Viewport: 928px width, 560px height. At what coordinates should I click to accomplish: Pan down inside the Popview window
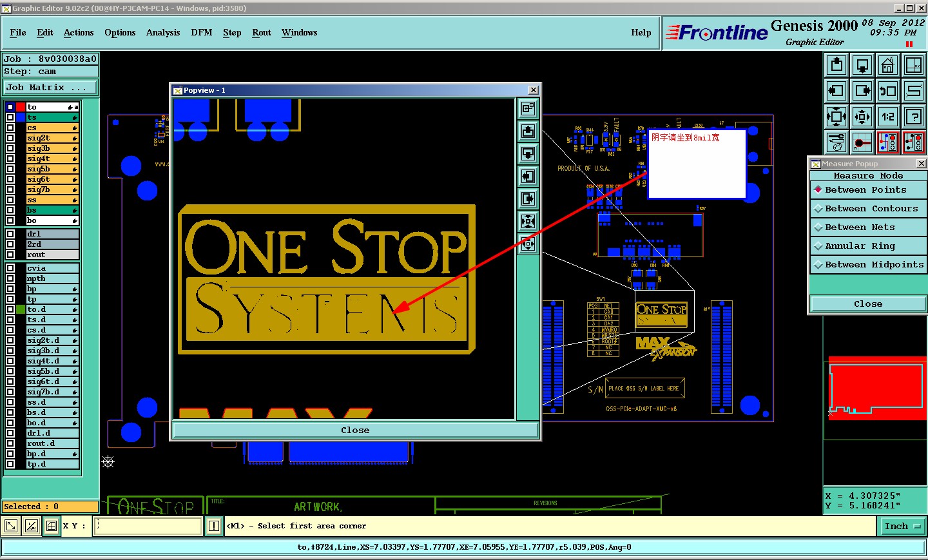[x=528, y=154]
